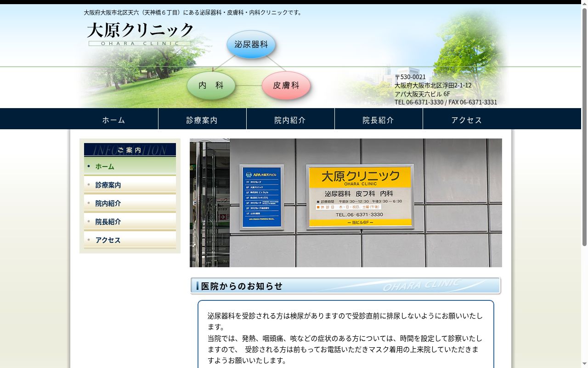Open 院内紹介 in the top navigation bar

(x=290, y=120)
